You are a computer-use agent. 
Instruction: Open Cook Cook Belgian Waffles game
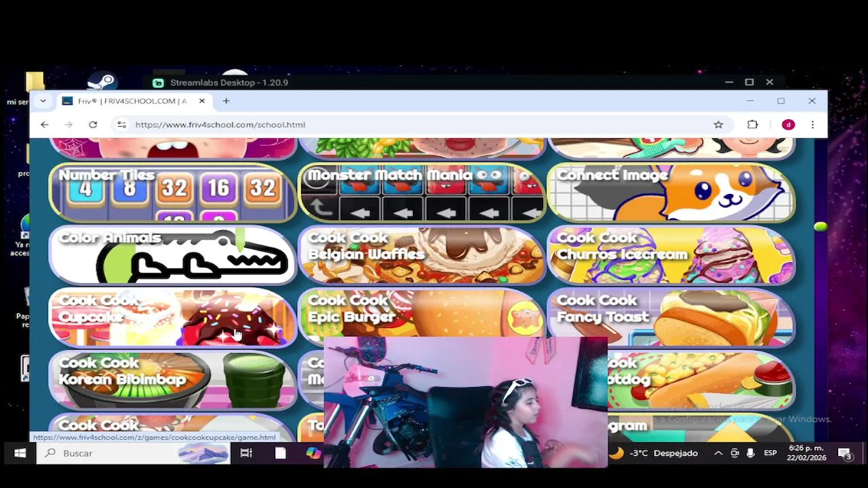pos(422,255)
